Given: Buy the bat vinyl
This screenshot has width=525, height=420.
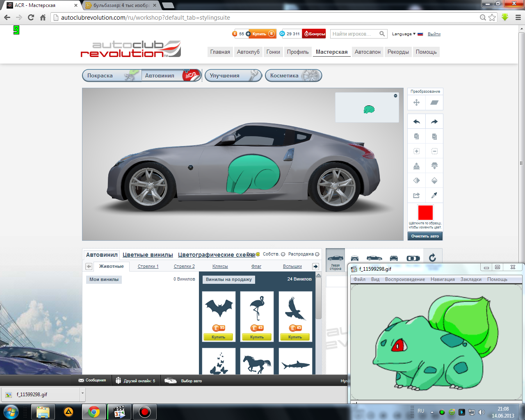Looking at the screenshot, I should pos(219,337).
